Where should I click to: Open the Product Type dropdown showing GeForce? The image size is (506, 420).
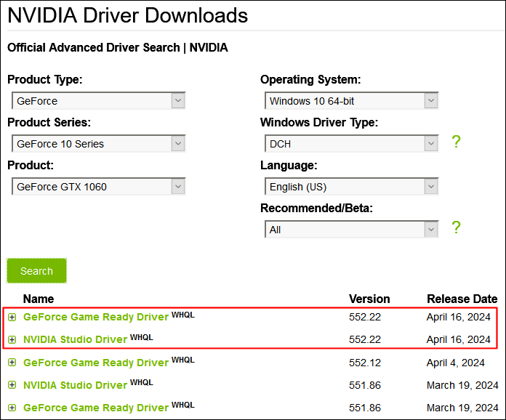(99, 101)
